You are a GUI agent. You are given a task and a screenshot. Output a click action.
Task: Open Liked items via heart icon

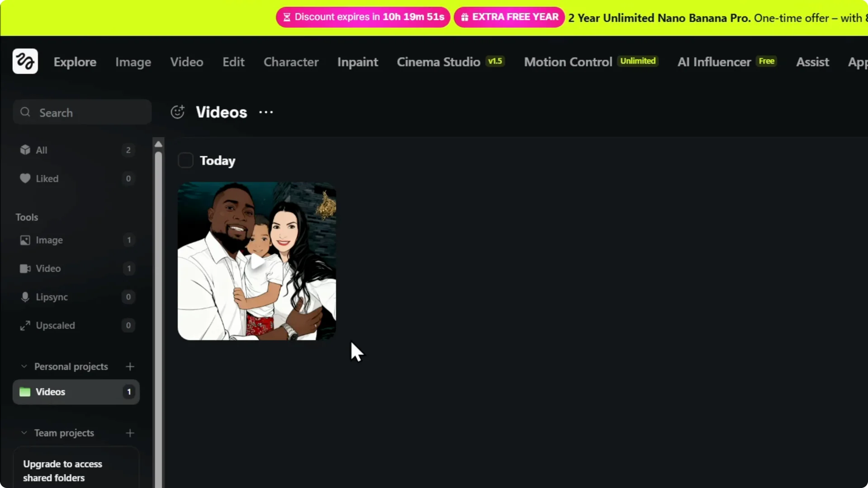25,178
